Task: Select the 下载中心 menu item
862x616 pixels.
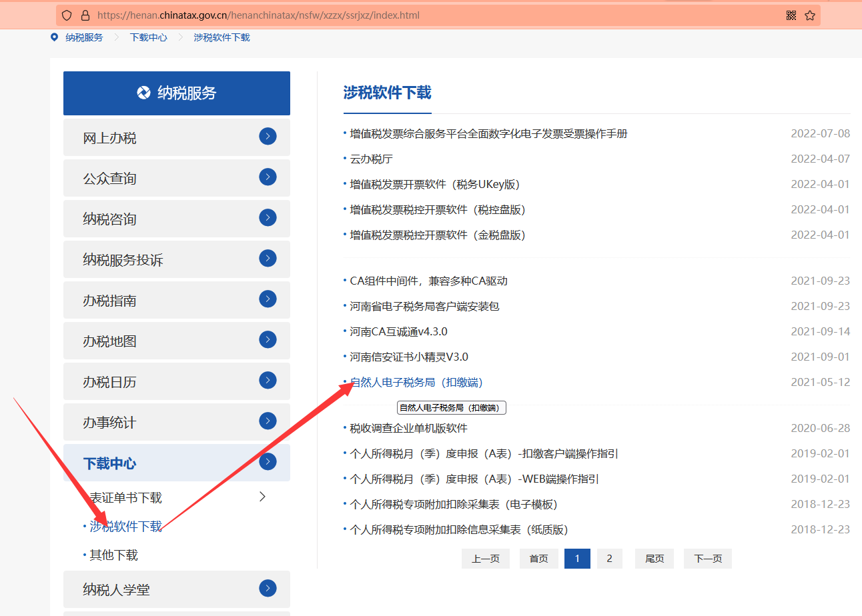Action: click(x=177, y=463)
